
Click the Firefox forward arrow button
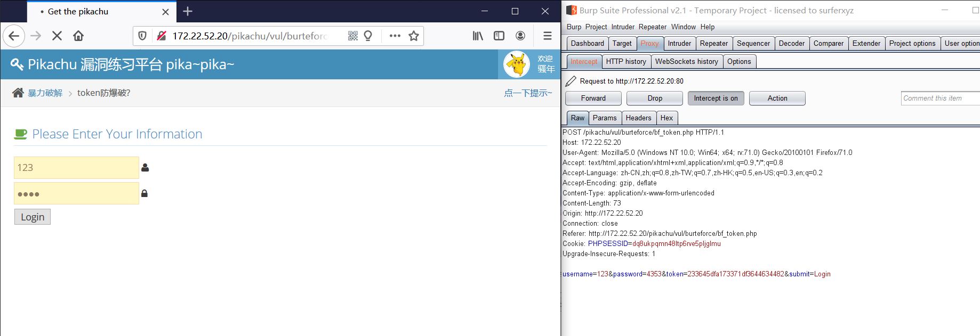[x=36, y=36]
